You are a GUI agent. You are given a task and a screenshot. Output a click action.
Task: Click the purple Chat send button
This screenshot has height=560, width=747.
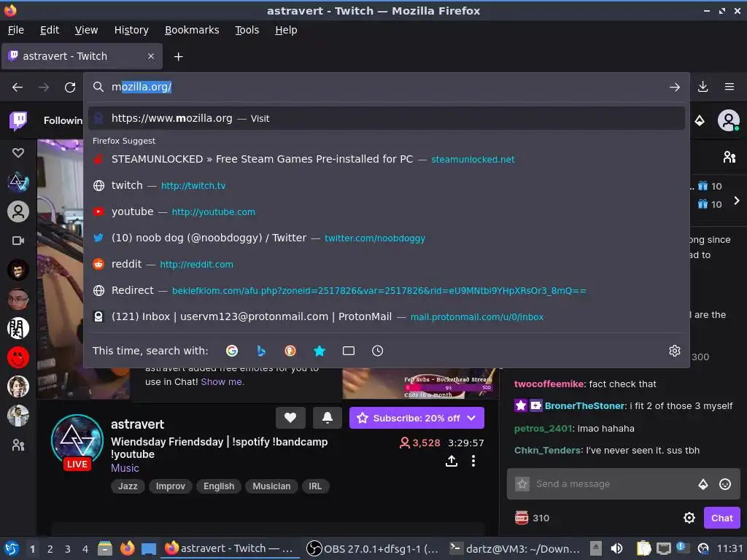722,518
